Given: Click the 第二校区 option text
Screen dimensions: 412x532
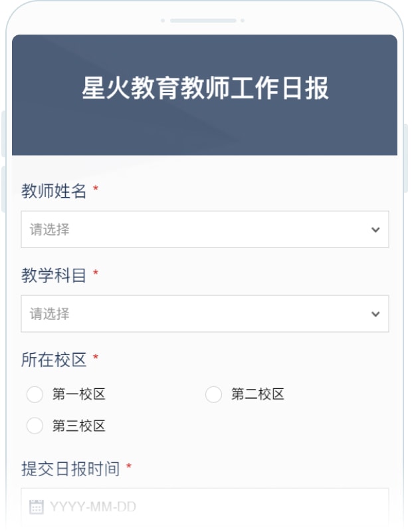Looking at the screenshot, I should (x=258, y=395).
